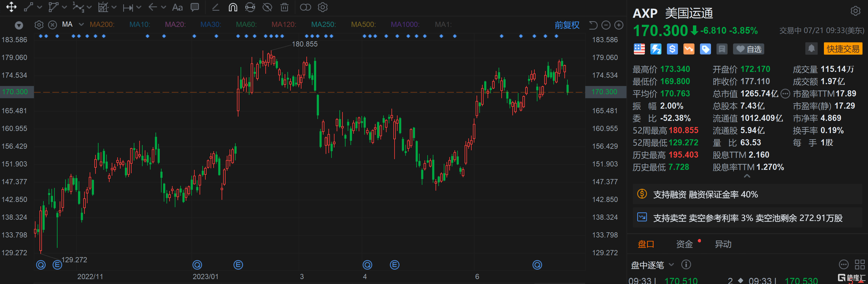
Task: Click ellipsis next to 总市值 value
Action: click(785, 94)
